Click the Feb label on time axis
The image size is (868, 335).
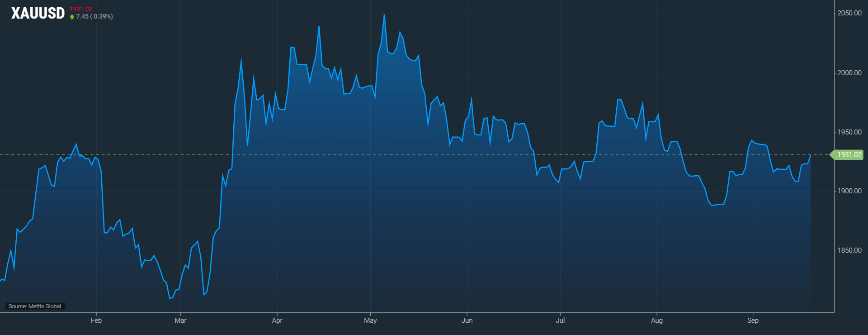96,321
